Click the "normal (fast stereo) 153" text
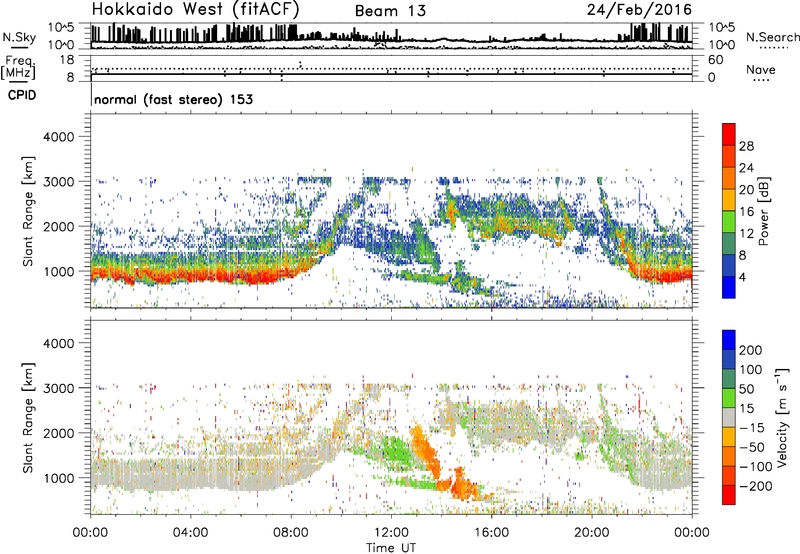The width and height of the screenshot is (800, 554). click(x=173, y=99)
